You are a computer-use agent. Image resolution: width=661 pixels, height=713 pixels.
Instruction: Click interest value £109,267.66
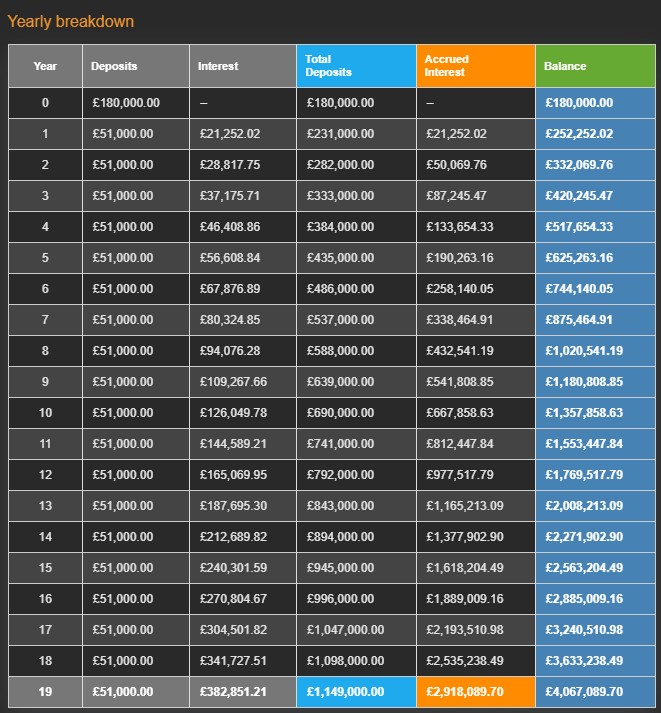pyautogui.click(x=233, y=382)
